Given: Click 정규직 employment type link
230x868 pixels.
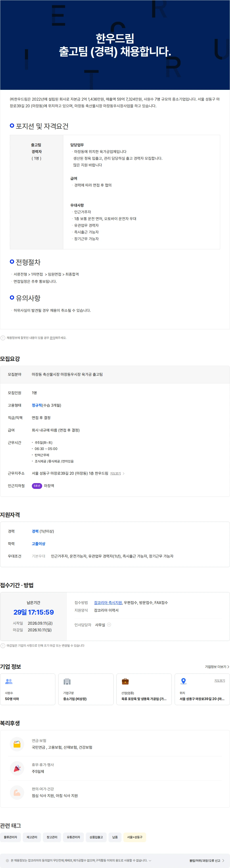Looking at the screenshot, I should (x=37, y=405).
